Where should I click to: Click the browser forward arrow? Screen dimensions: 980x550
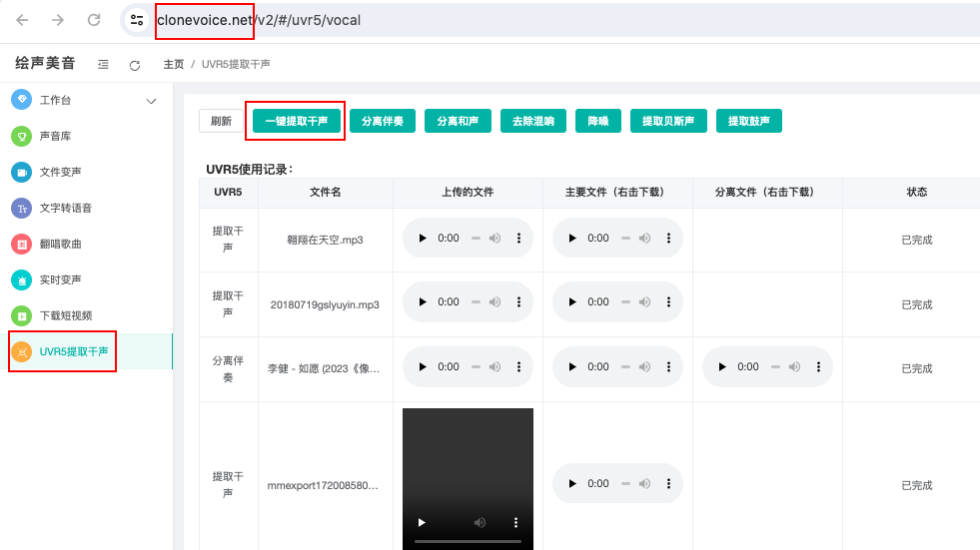pos(58,20)
